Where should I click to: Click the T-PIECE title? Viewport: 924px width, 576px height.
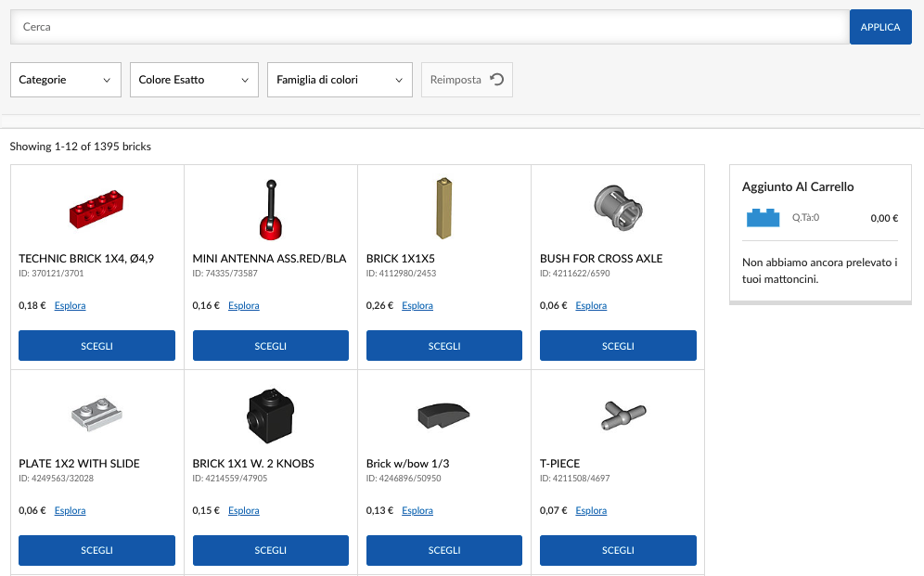pyautogui.click(x=559, y=464)
